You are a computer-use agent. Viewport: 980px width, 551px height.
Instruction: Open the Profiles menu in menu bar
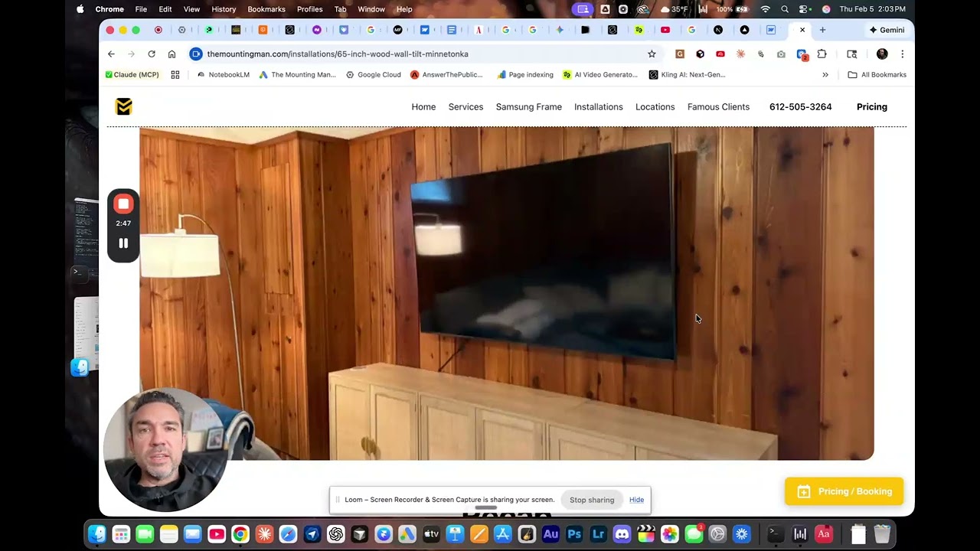[x=309, y=9]
